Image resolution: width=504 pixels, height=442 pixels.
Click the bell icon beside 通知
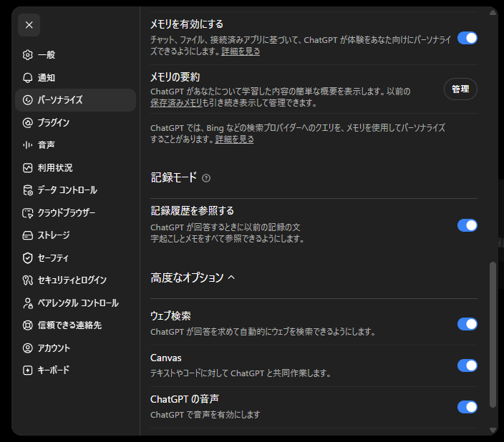[x=28, y=77]
